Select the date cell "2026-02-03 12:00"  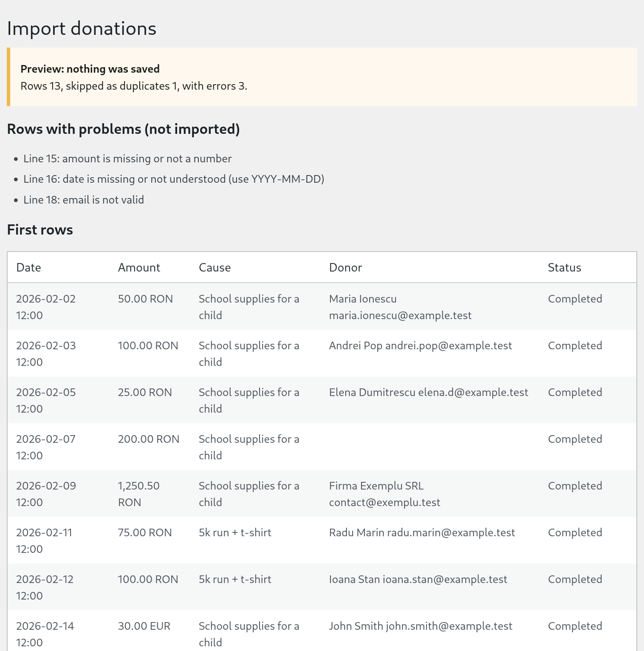click(x=58, y=354)
